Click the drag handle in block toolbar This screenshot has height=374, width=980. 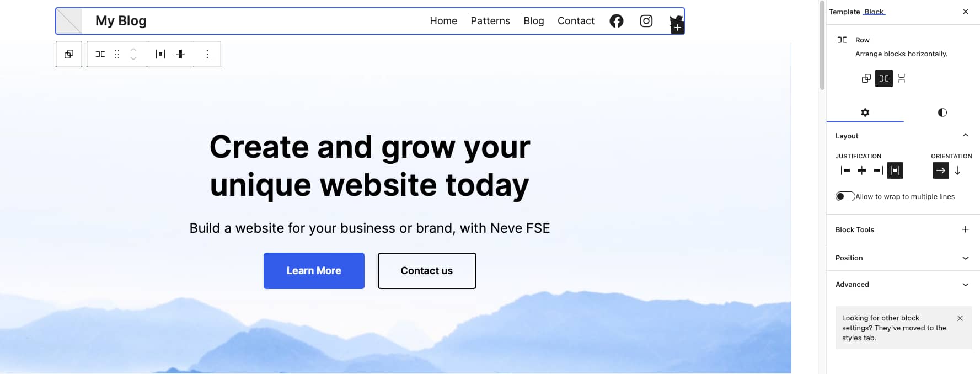117,54
